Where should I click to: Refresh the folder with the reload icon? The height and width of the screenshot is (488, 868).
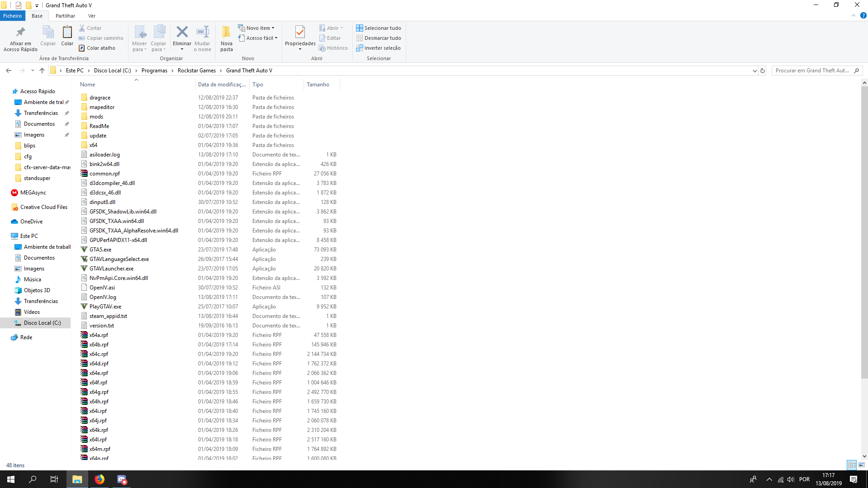tap(763, 71)
